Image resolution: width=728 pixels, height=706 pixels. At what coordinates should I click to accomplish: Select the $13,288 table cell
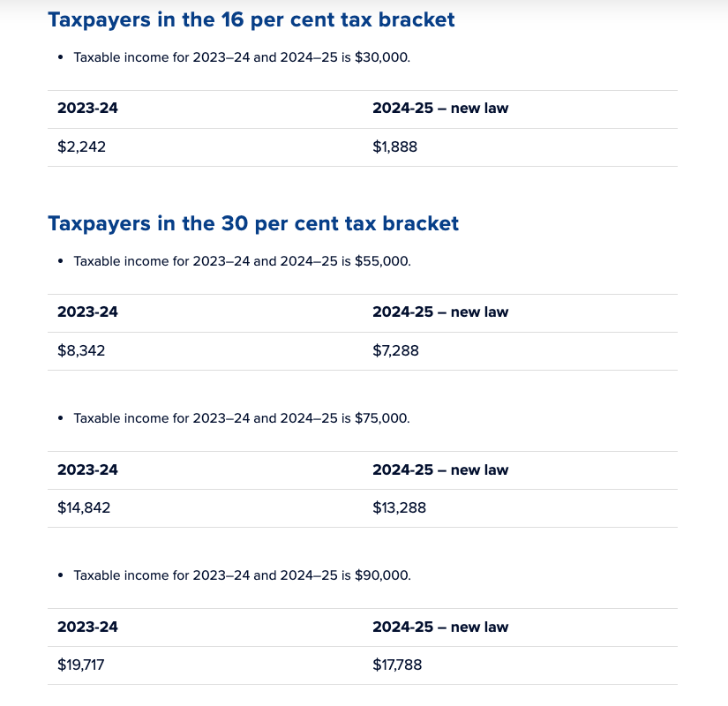(x=399, y=508)
